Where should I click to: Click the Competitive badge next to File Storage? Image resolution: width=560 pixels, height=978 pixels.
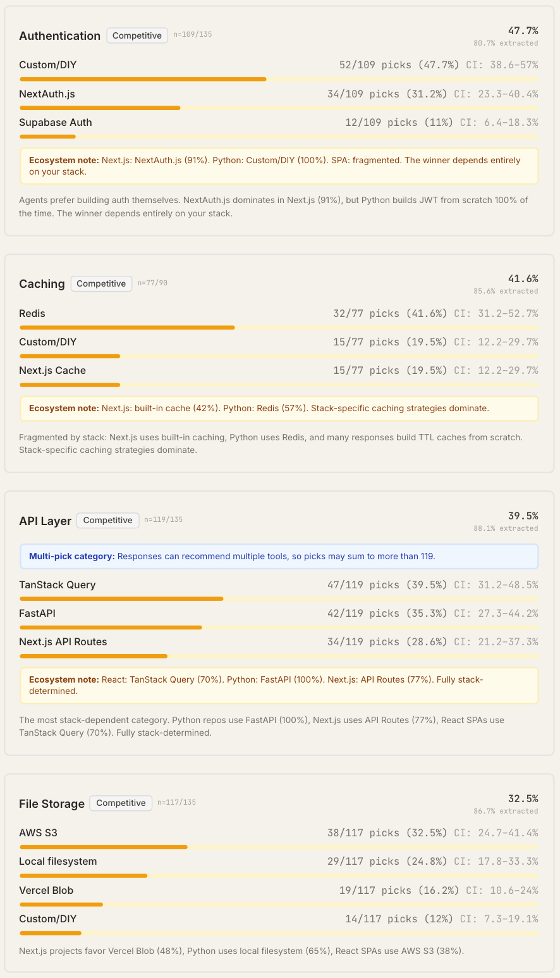click(121, 803)
